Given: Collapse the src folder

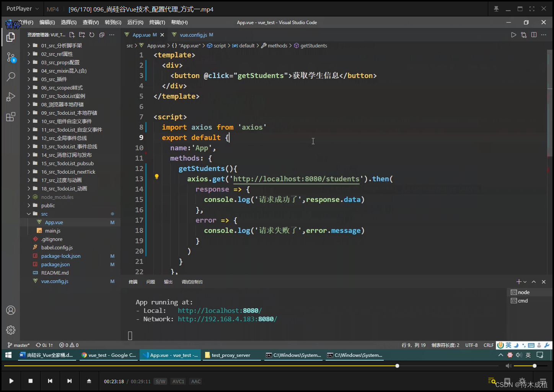Looking at the screenshot, I should pyautogui.click(x=44, y=214).
